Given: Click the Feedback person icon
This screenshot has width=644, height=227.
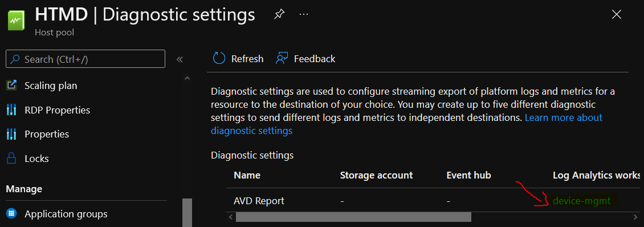Looking at the screenshot, I should pos(282,59).
